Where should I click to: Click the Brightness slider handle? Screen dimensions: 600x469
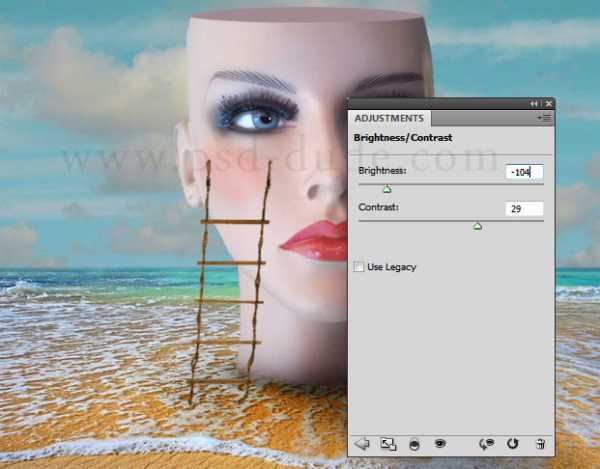[x=387, y=188]
